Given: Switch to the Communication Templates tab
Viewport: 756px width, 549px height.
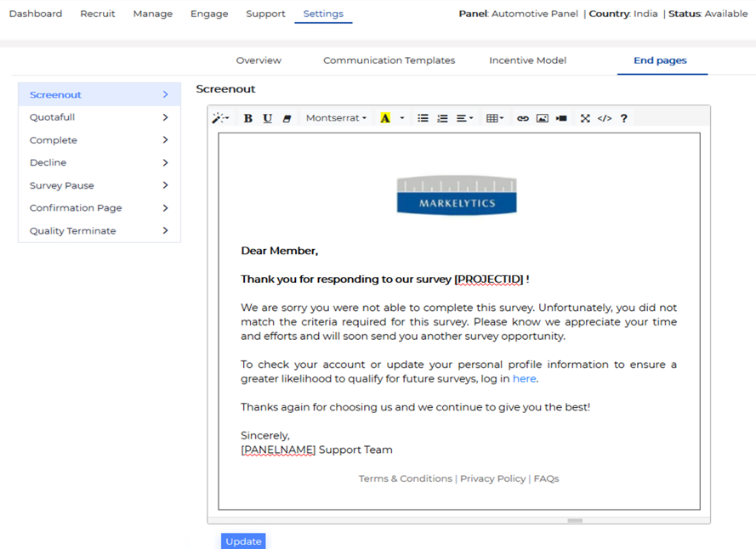Looking at the screenshot, I should 389,60.
